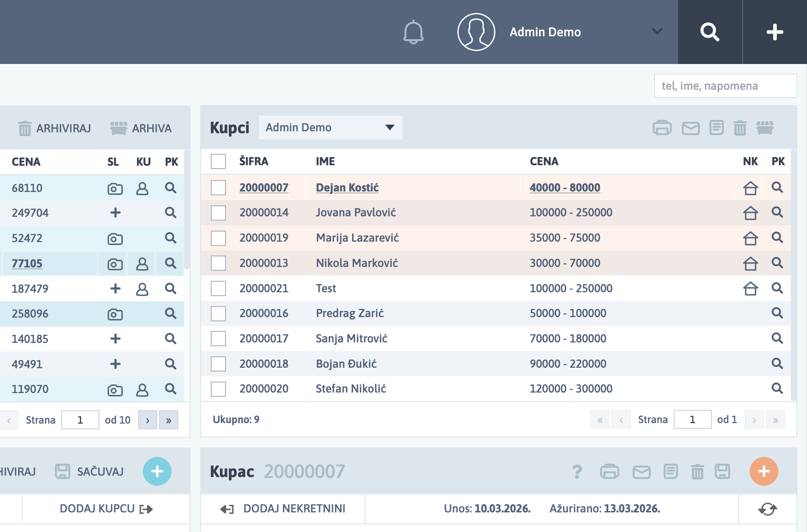Click the blue round plus button

tap(157, 471)
